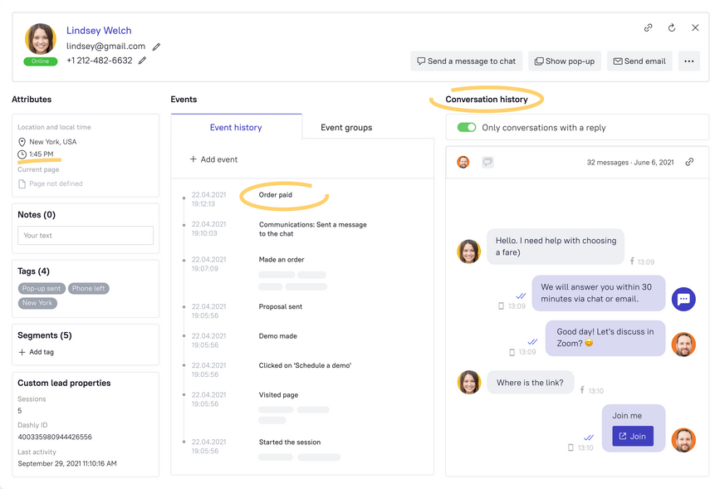Image resolution: width=720 pixels, height=489 pixels.
Task: Click the "Clicked on 'Schedule a demo'" event
Action: (305, 365)
